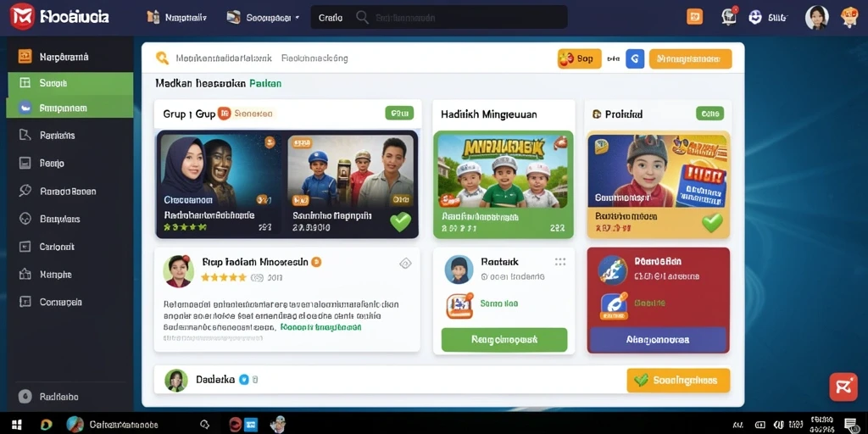This screenshot has width=868, height=434.
Task: Toggle the blue verified badge beside Dadarka
Action: 243,380
